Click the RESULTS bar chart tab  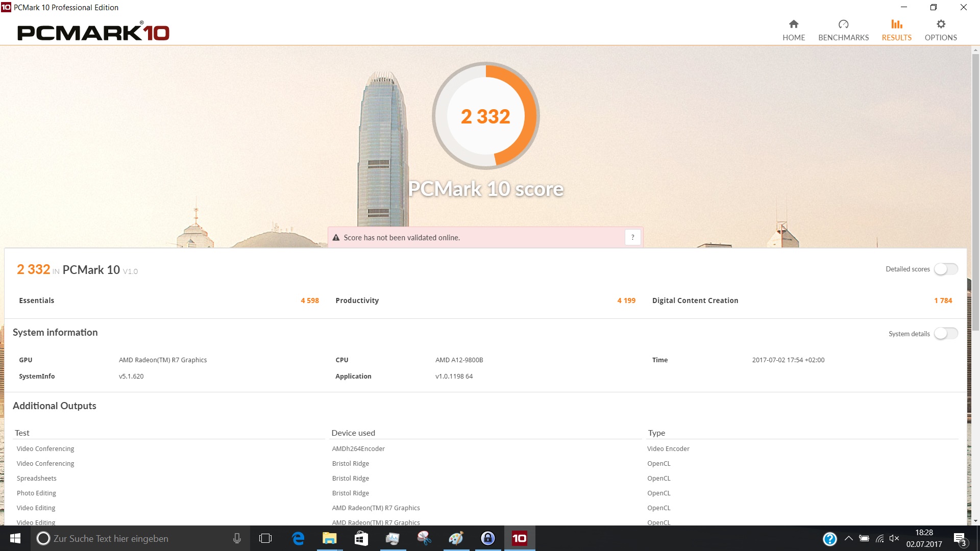896,30
